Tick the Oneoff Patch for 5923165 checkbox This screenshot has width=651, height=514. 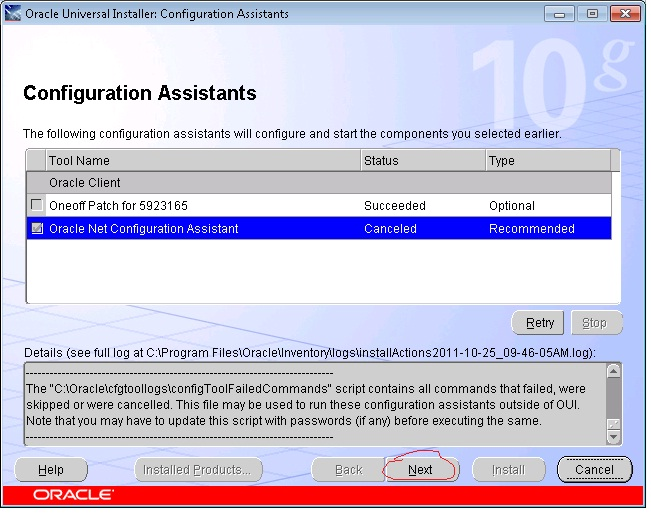[x=37, y=205]
